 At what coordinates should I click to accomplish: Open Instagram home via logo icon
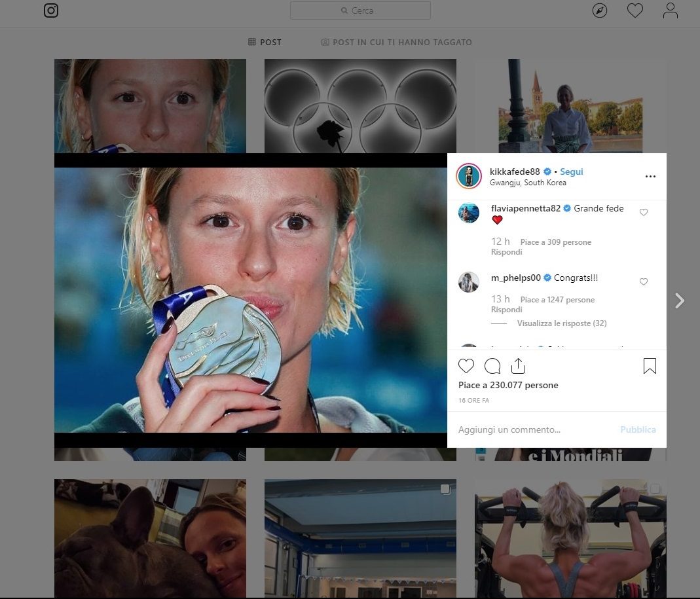pos(51,10)
